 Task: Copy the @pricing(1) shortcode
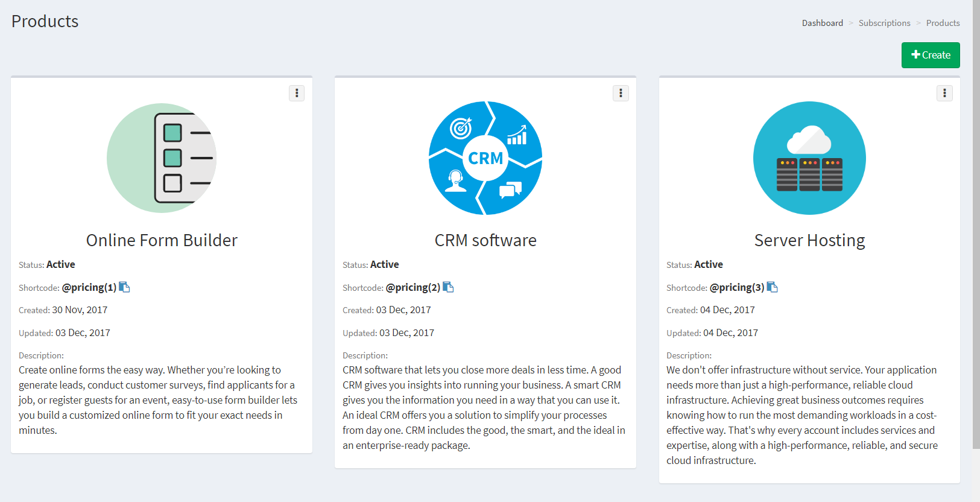coord(124,287)
